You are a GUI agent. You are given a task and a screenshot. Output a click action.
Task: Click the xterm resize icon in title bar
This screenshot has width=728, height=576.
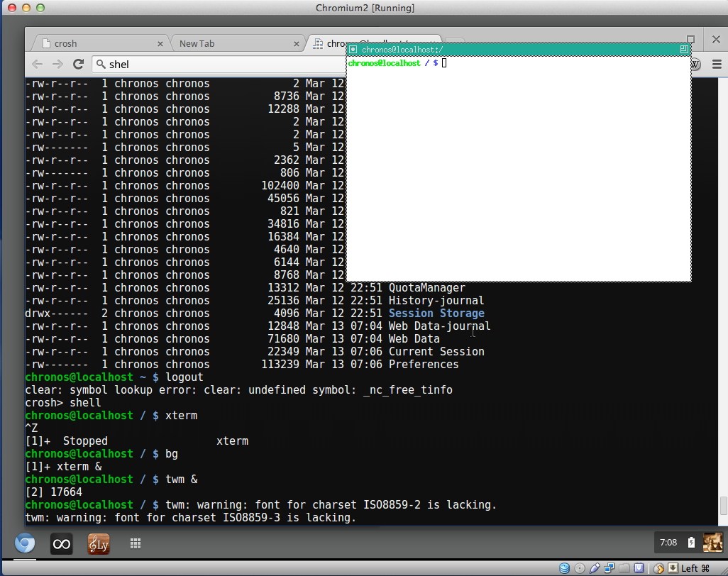pyautogui.click(x=684, y=49)
